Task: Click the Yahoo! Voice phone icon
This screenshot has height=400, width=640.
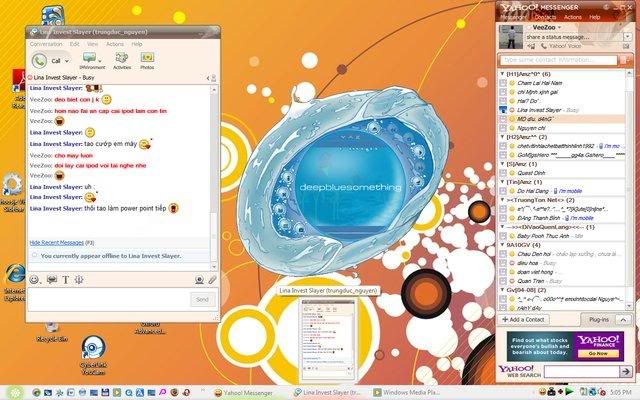Action: coord(543,46)
